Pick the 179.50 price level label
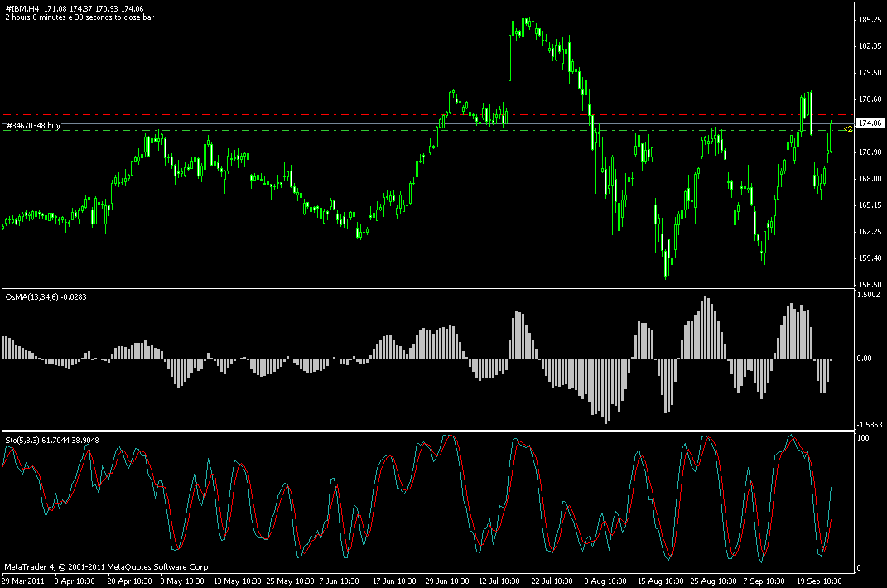The width and height of the screenshot is (887, 588). (x=870, y=73)
